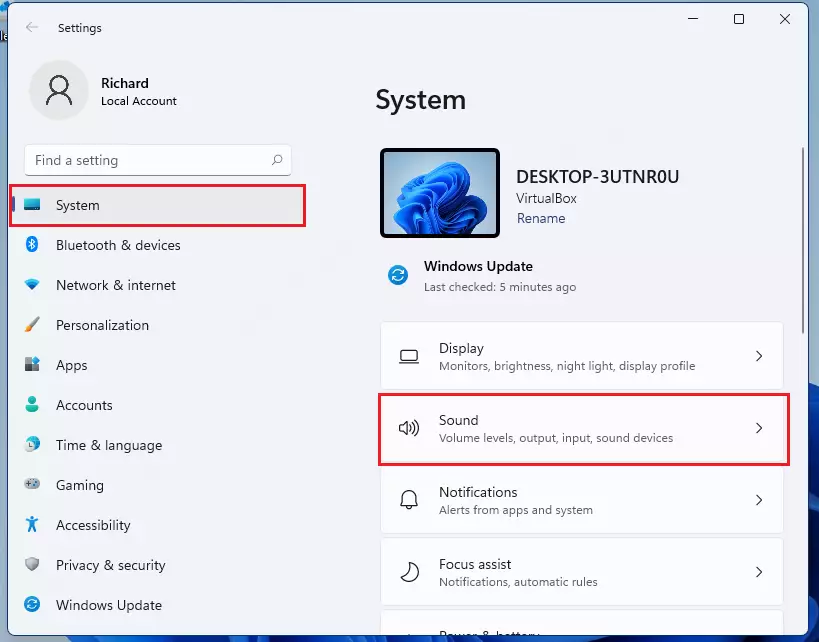Viewport: 819px width, 642px height.
Task: Open the Focus assist card title
Action: (475, 564)
